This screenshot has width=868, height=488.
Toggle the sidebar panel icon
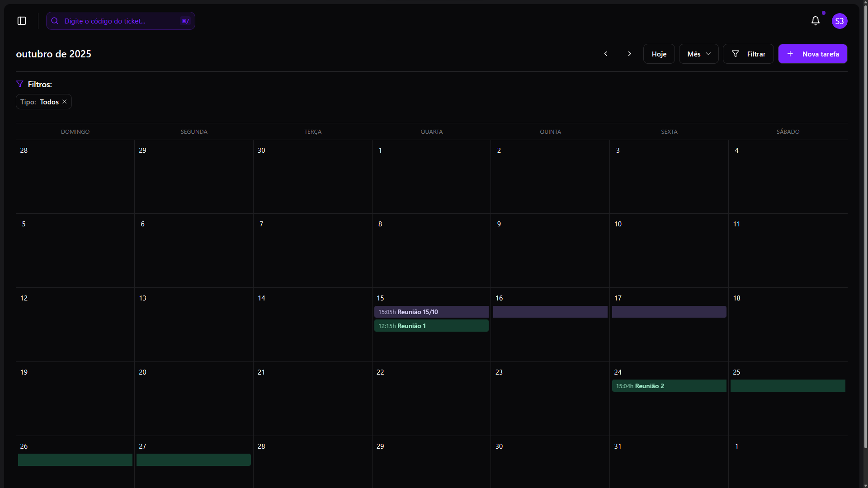[22, 21]
